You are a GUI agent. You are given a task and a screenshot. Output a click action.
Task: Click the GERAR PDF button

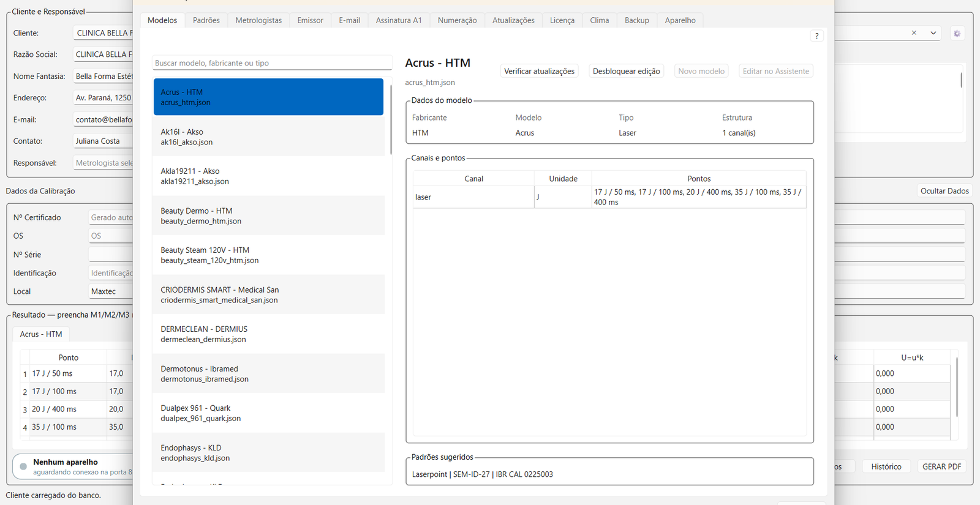coord(942,466)
